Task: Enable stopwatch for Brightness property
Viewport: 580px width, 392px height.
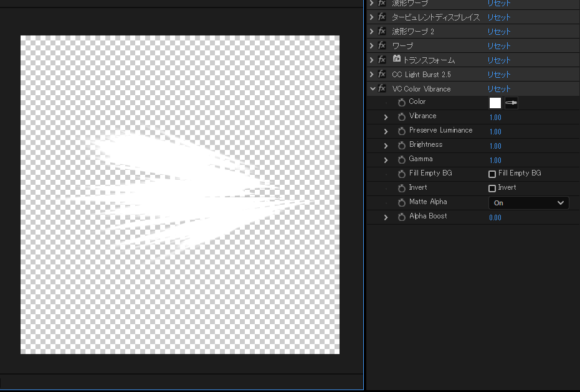Action: pos(402,146)
